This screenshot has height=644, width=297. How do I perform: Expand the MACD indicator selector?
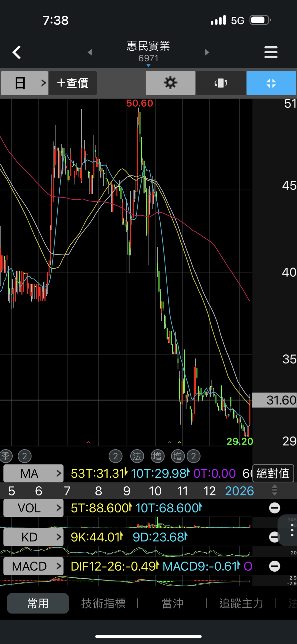point(33,566)
